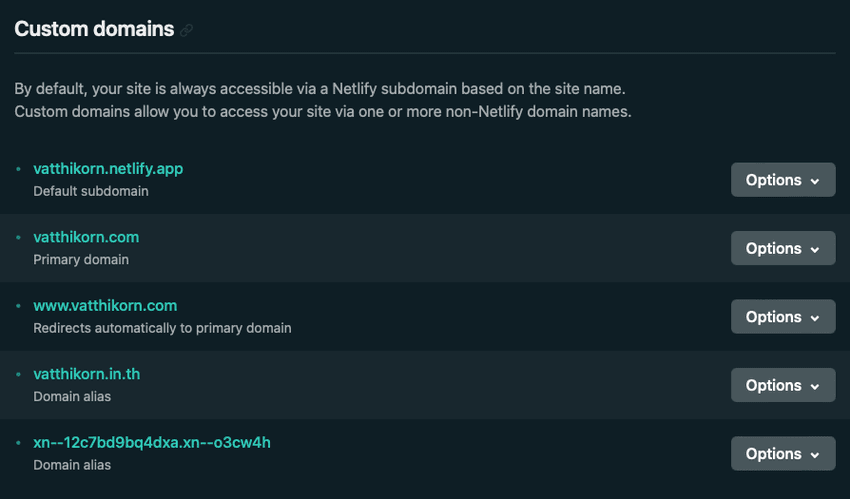Screen dimensions: 850x499
Task: Click the Default subdomain label
Action: (x=91, y=191)
